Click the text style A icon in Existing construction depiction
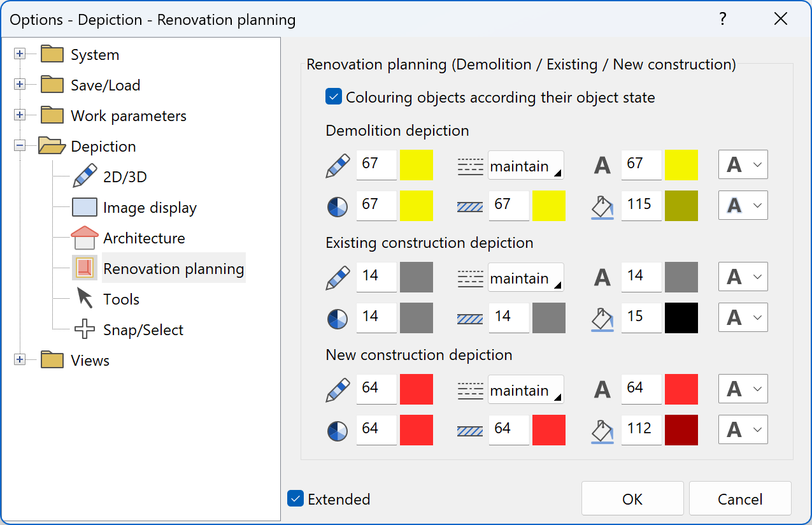Screen dimensions: 812x525 (602, 277)
